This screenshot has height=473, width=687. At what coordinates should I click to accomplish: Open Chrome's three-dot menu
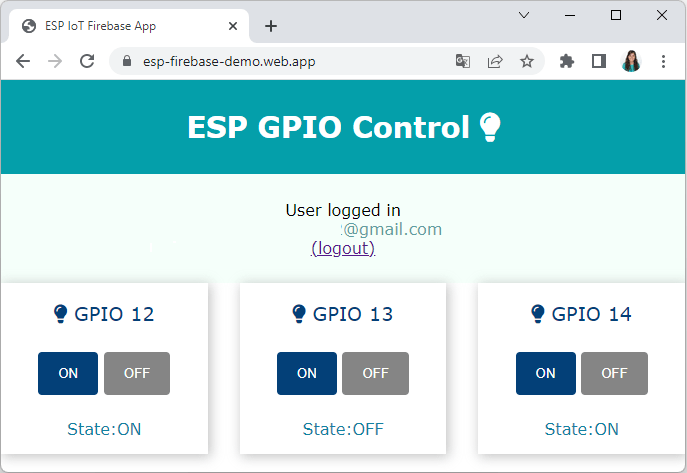tap(663, 61)
